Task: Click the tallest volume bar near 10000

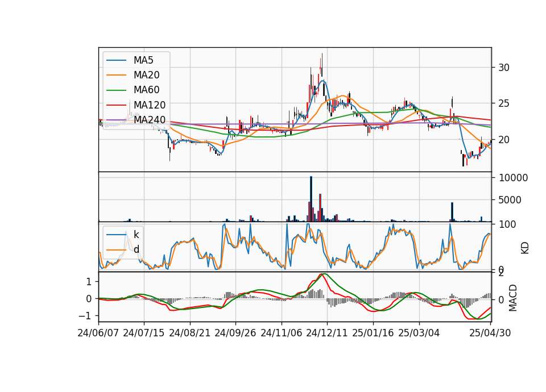Action: click(311, 199)
